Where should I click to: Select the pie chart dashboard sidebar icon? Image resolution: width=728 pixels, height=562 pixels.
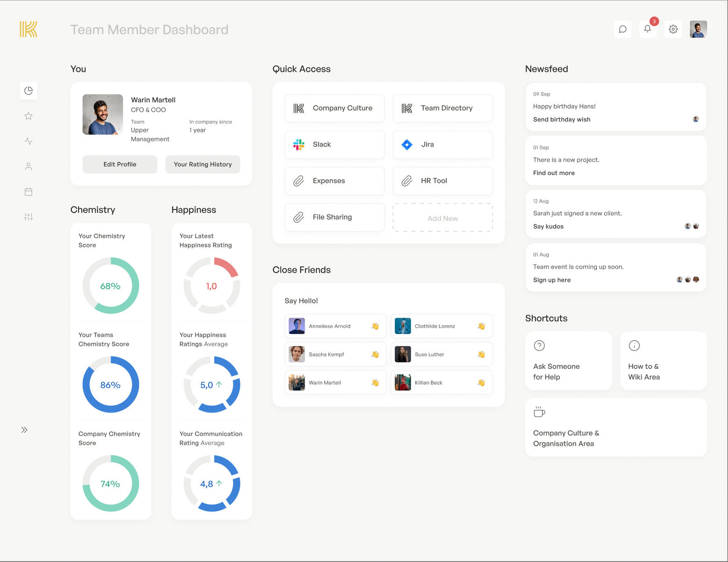[28, 90]
